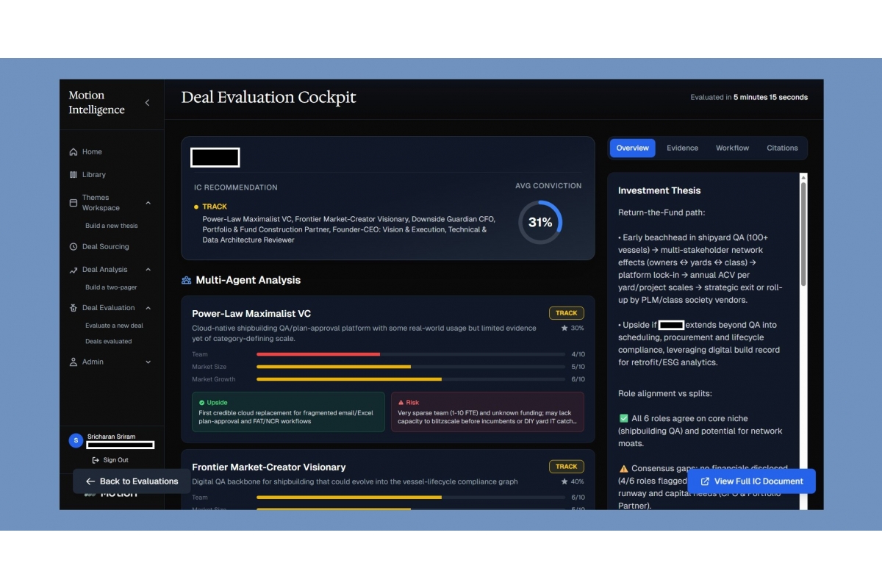
Task: Click the Themes Workspace panel icon
Action: [73, 203]
